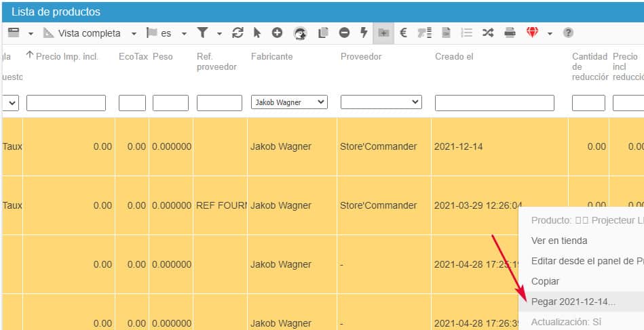Click the Creado el filter input field
This screenshot has width=644, height=330.
coord(494,102)
